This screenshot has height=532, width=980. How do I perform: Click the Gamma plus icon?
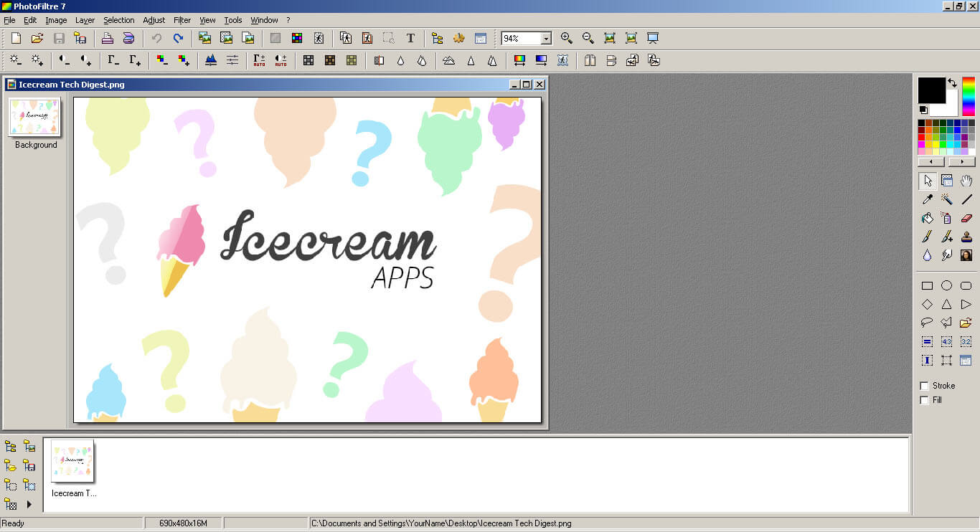coord(135,60)
